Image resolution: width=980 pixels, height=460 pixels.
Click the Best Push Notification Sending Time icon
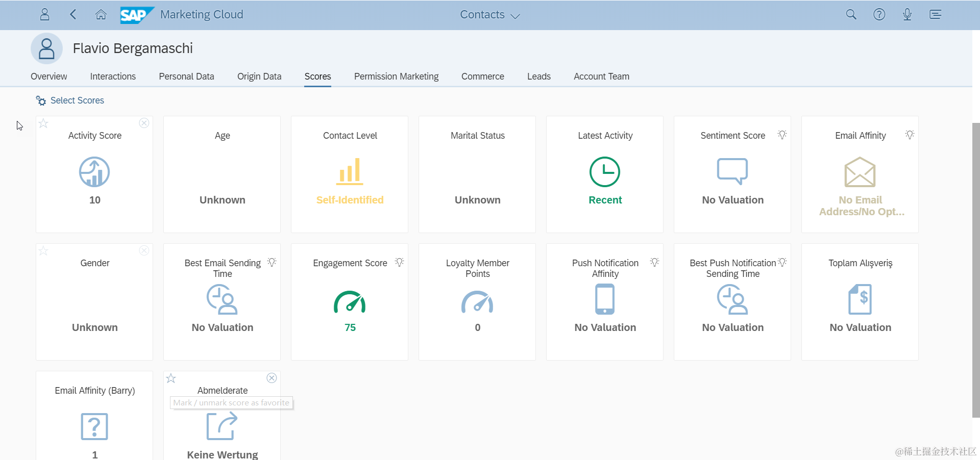point(732,299)
